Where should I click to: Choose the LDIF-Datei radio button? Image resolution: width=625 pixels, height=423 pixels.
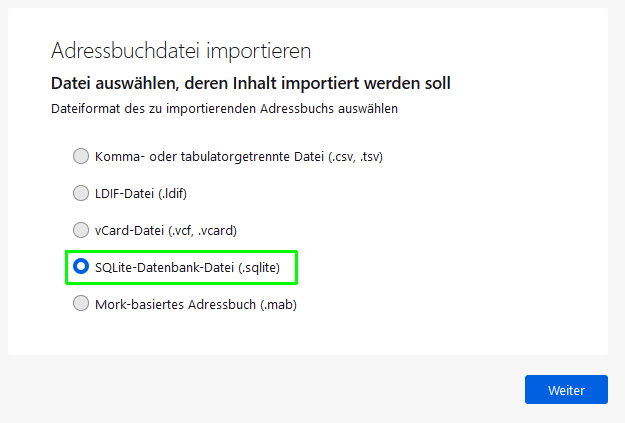(x=80, y=193)
